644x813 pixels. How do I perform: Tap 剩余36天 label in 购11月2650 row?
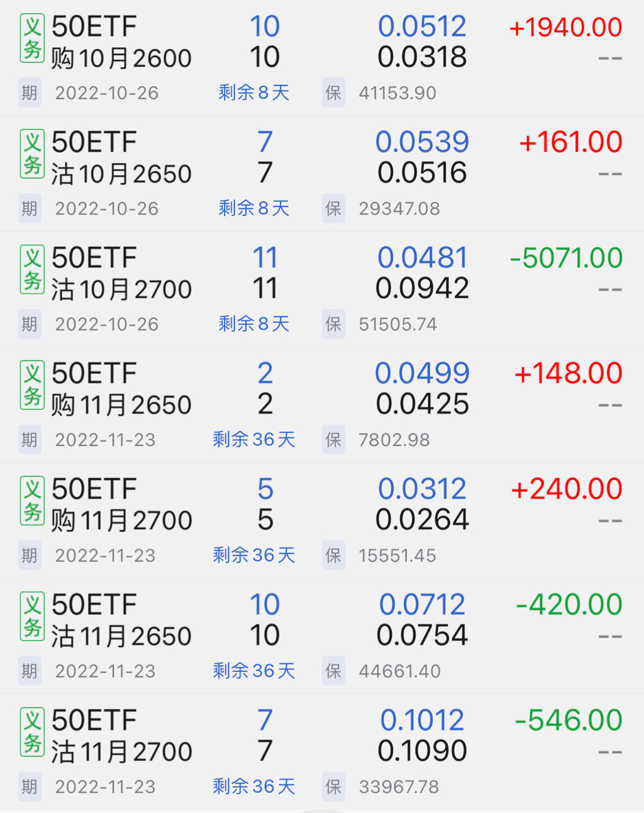pyautogui.click(x=254, y=439)
